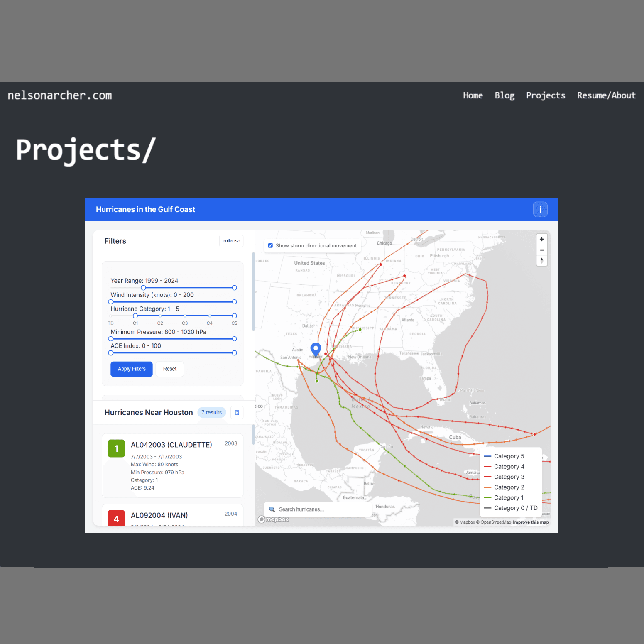Open the info panel on the blue header

point(540,209)
